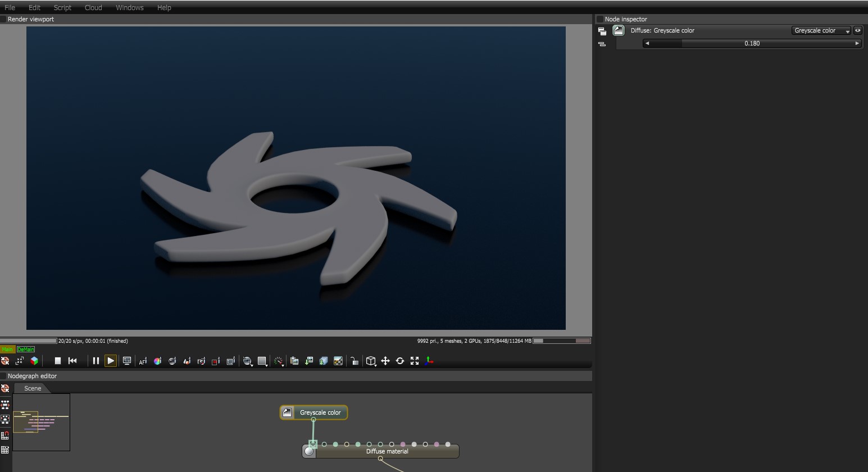Viewport: 868px width, 472px height.
Task: Open the clay mode dropdown
Action: [x=248, y=361]
